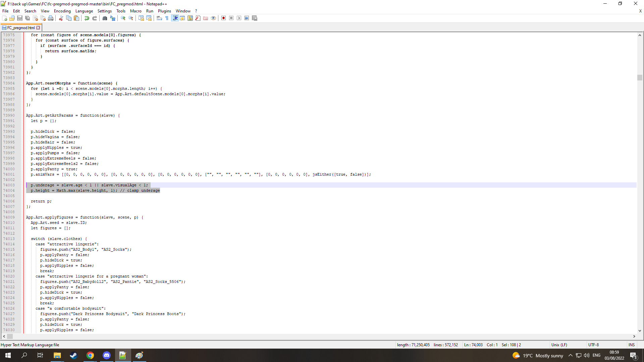Click the scroll down arrow of vertical scrollbar

640,330
